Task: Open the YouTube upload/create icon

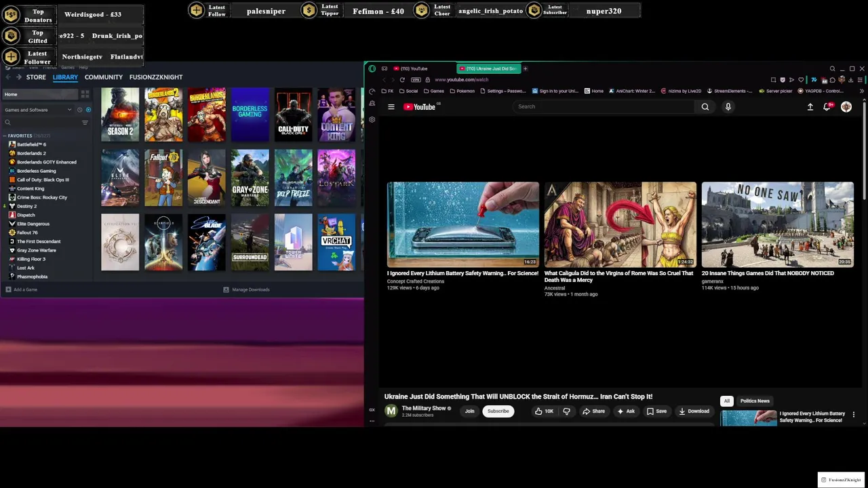Action: (x=810, y=106)
